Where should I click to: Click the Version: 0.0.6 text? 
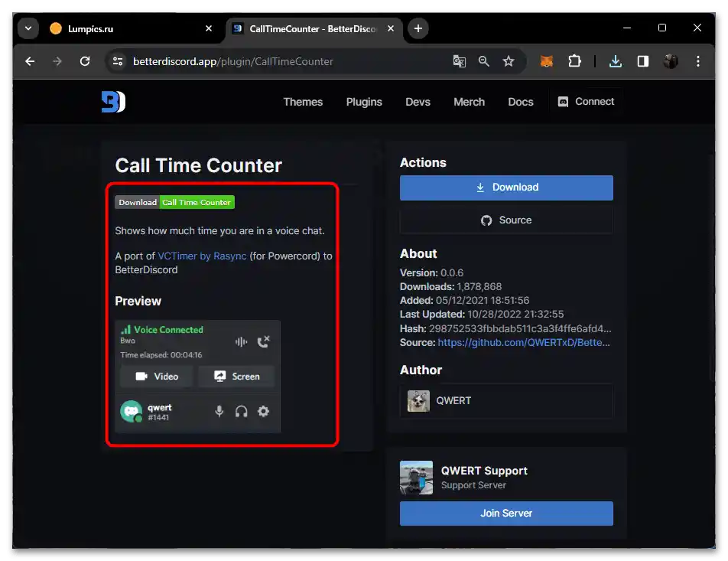point(431,272)
